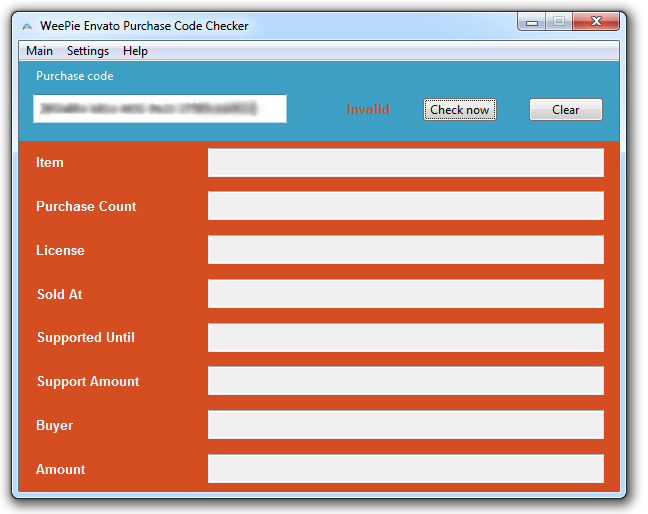This screenshot has height=514, width=648.
Task: Open the Settings menu
Action: [88, 51]
